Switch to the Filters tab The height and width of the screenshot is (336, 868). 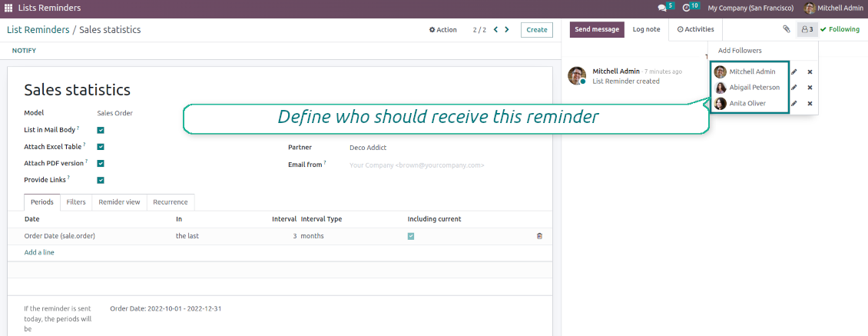pyautogui.click(x=76, y=202)
